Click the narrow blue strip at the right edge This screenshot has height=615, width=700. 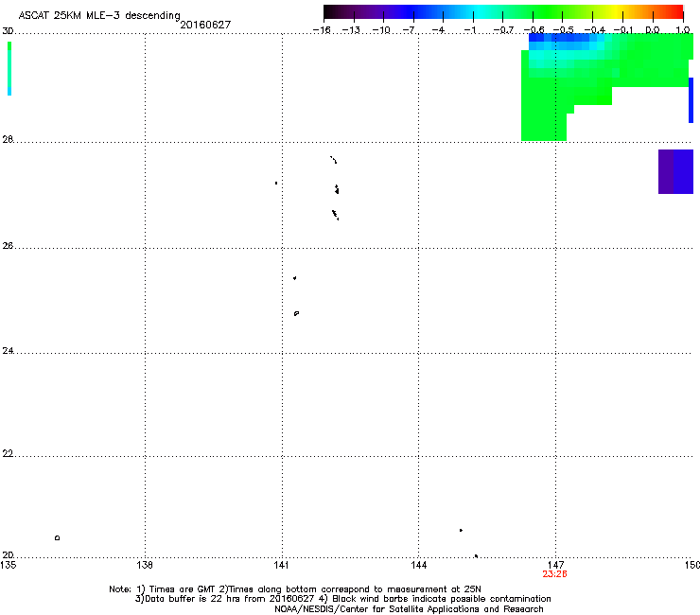pyautogui.click(x=691, y=100)
